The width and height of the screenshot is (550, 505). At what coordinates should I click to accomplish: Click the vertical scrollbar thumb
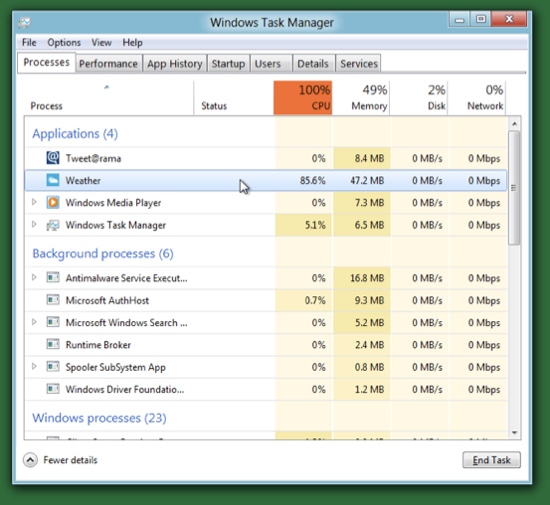click(x=514, y=188)
